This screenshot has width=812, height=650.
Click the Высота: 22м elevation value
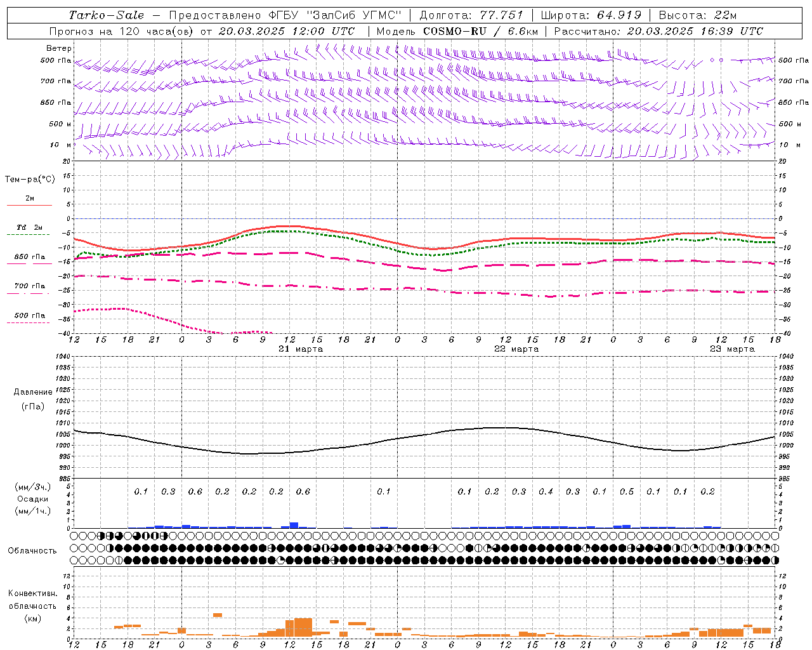698,15
